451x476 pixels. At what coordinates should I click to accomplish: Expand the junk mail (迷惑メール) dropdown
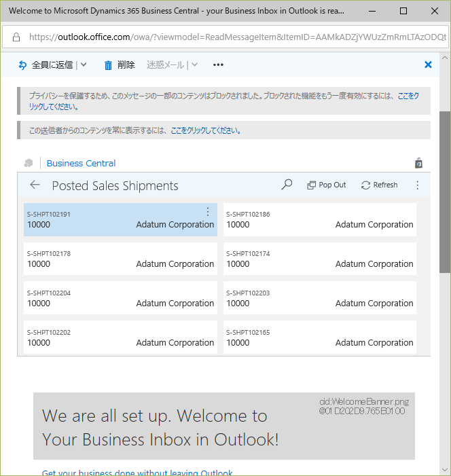[194, 65]
